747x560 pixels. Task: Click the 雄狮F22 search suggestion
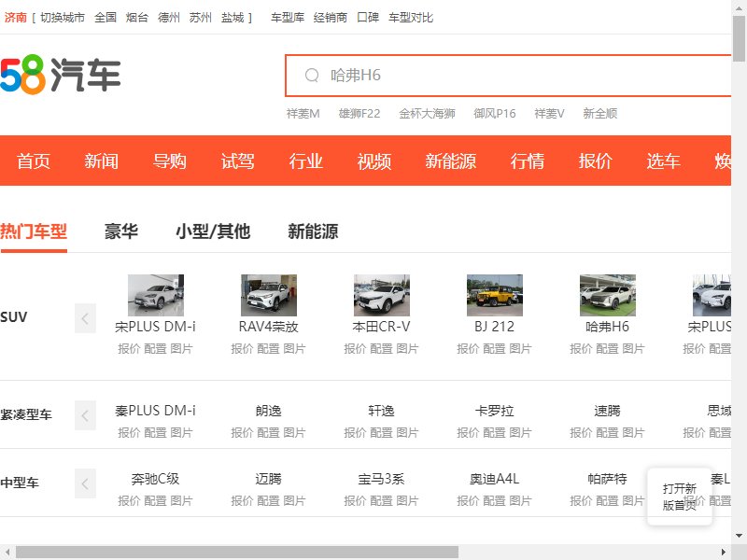[359, 113]
